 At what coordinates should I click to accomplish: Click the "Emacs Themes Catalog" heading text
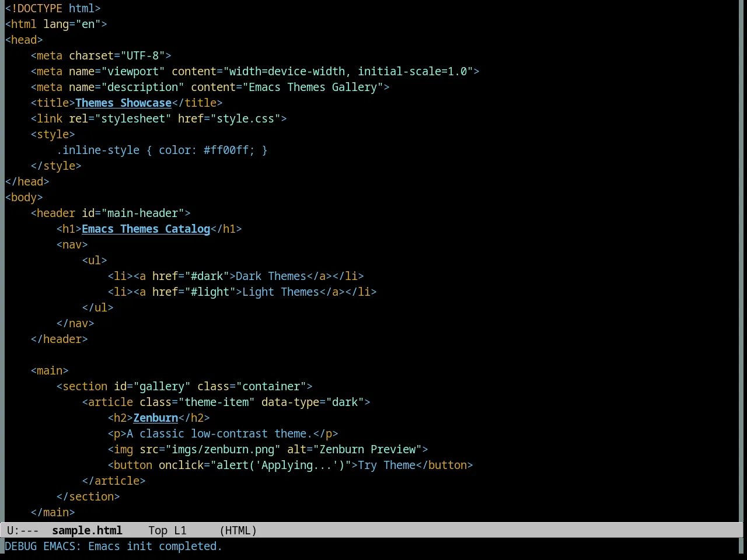tap(146, 229)
